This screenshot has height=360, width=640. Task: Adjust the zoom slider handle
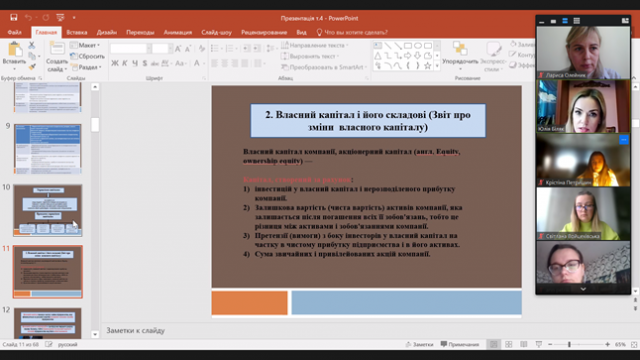[x=569, y=344]
